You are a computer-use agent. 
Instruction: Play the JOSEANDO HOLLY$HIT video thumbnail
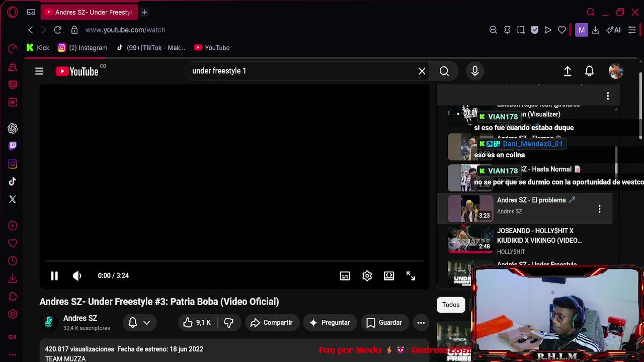pos(470,239)
